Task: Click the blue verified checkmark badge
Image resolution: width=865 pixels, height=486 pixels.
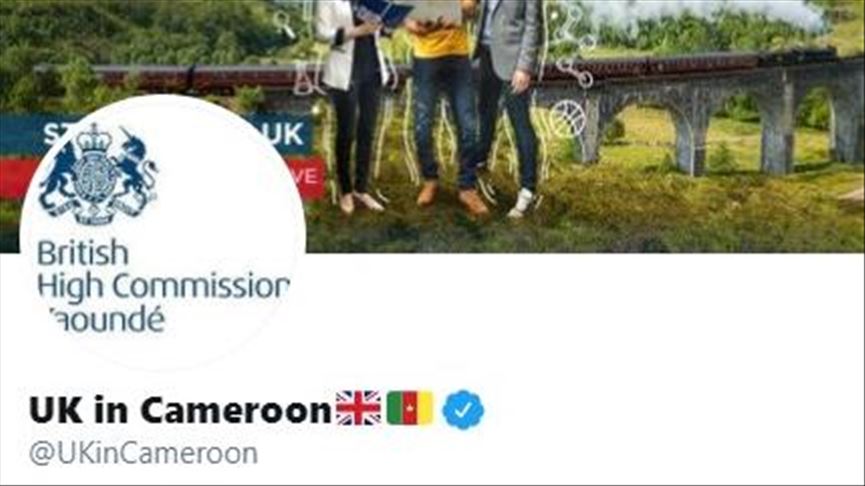Action: [x=463, y=409]
